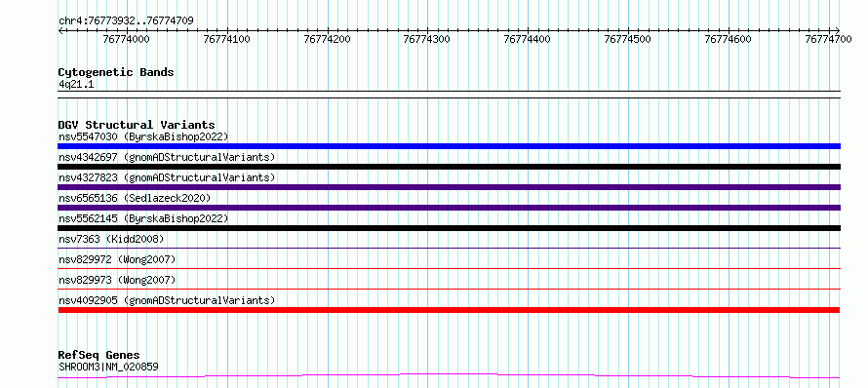Click the Cytogenetic Bands track heading
The width and height of the screenshot is (868, 388).
(x=116, y=72)
